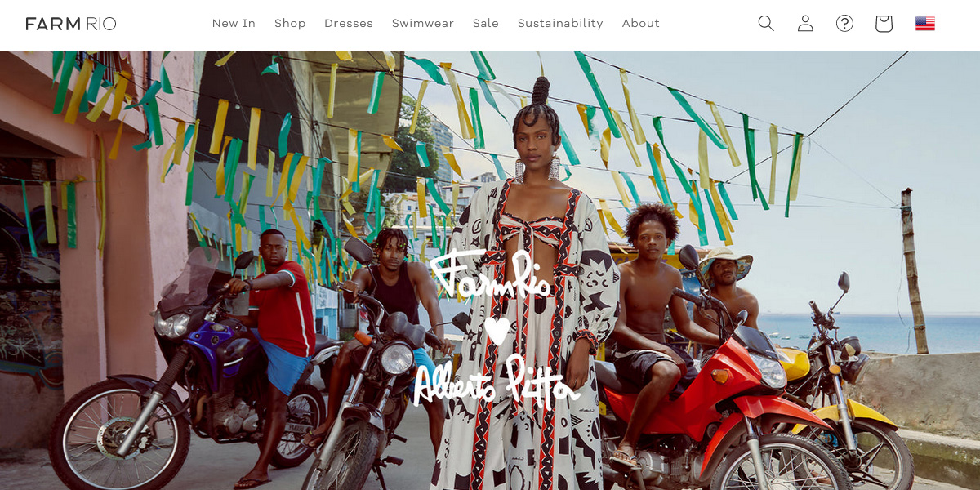The width and height of the screenshot is (980, 490).
Task: Click the white heart in hero banner
Action: [x=497, y=330]
